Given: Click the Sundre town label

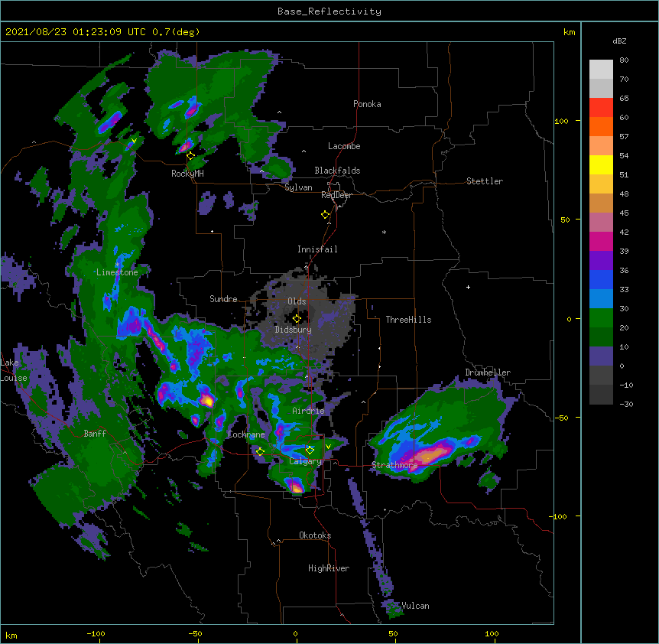Looking at the screenshot, I should [x=223, y=299].
